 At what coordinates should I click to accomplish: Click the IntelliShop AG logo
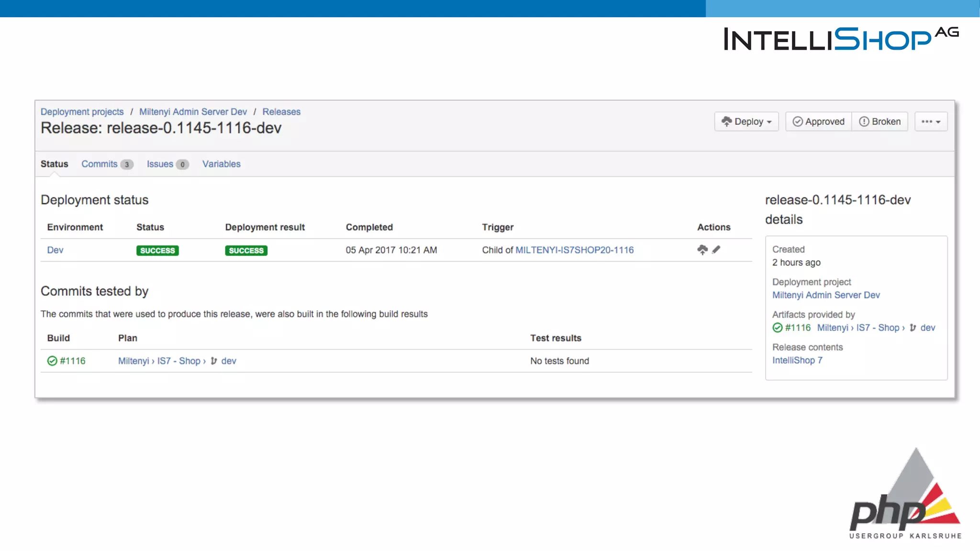[x=841, y=39]
